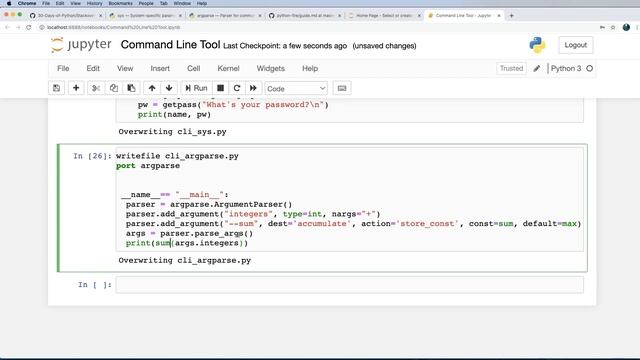This screenshot has height=360, width=640.
Task: Open the Apple menu
Action: click(x=9, y=3)
